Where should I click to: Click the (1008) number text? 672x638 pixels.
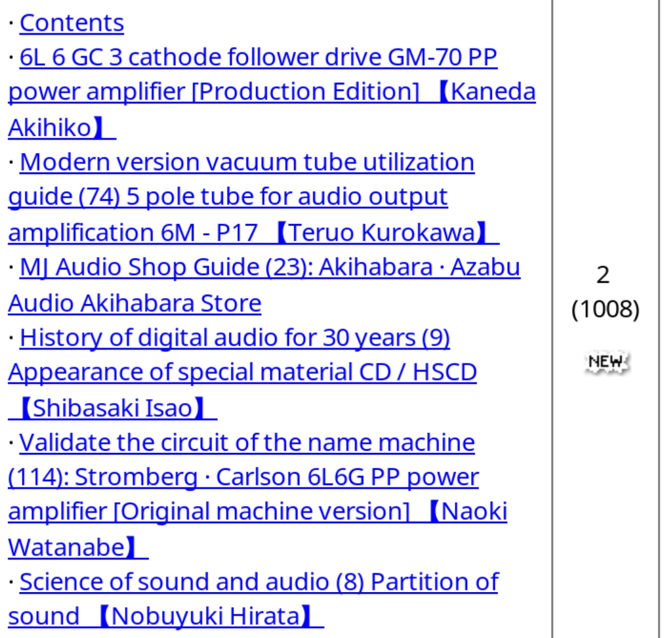(x=605, y=309)
